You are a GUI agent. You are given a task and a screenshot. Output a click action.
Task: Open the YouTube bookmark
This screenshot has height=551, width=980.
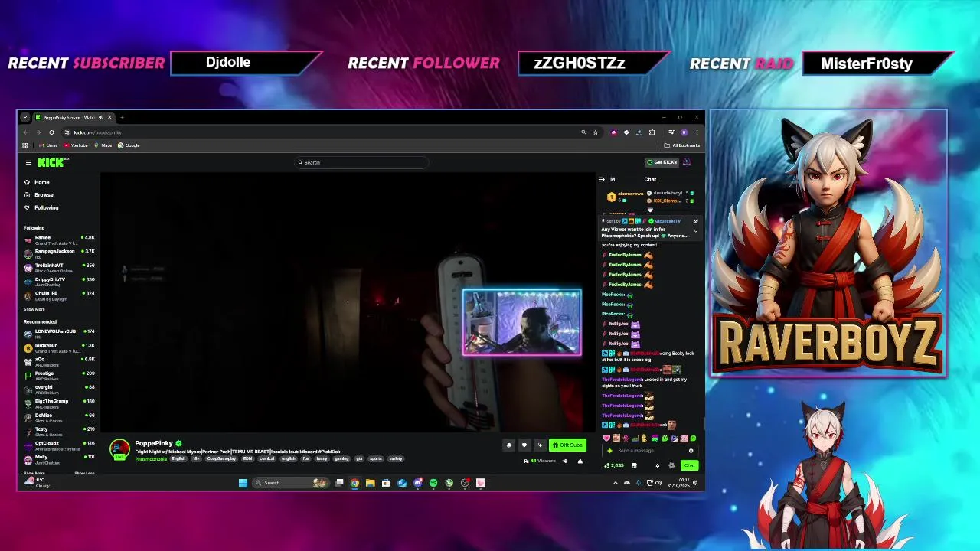point(76,145)
